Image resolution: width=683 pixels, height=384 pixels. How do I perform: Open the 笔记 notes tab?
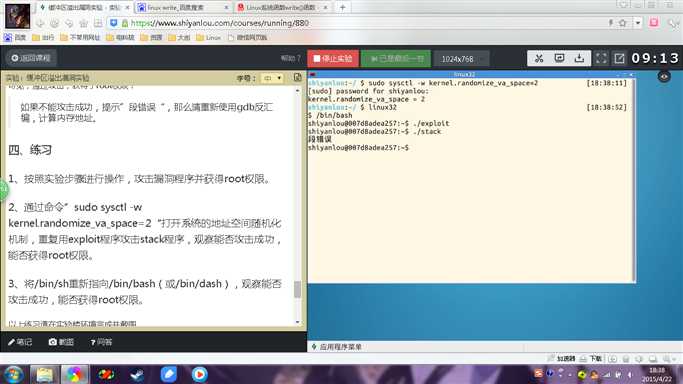click(x=20, y=342)
